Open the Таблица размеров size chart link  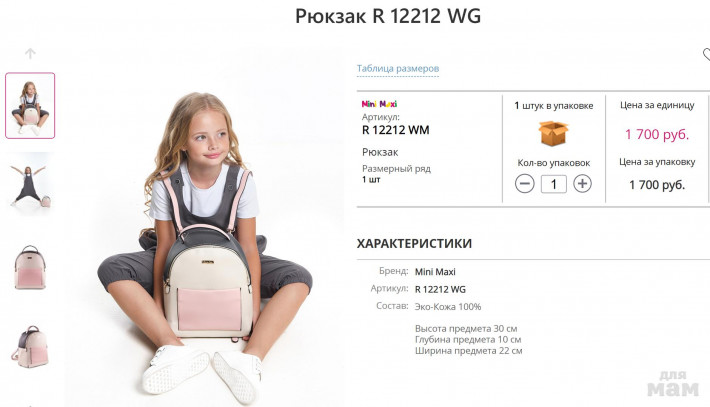(398, 68)
